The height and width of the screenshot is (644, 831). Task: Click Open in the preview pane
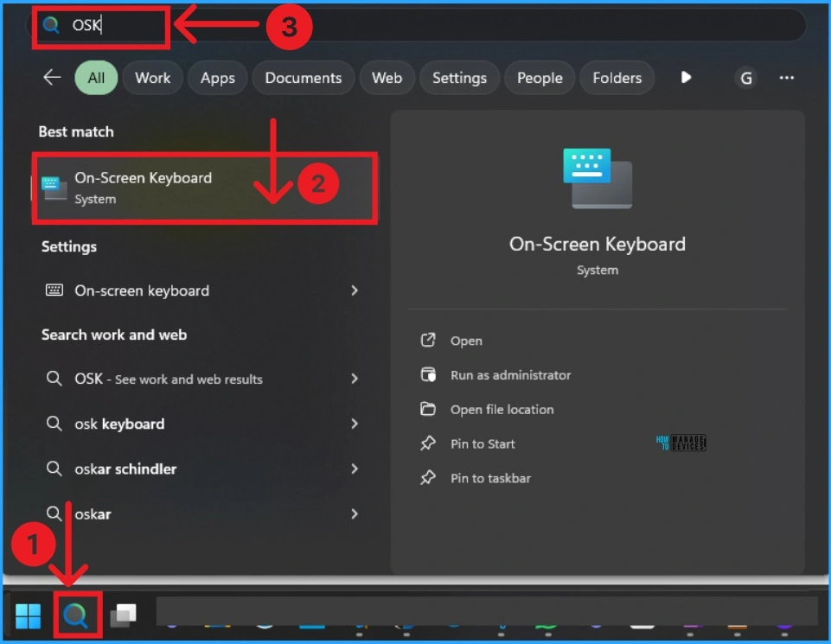466,341
